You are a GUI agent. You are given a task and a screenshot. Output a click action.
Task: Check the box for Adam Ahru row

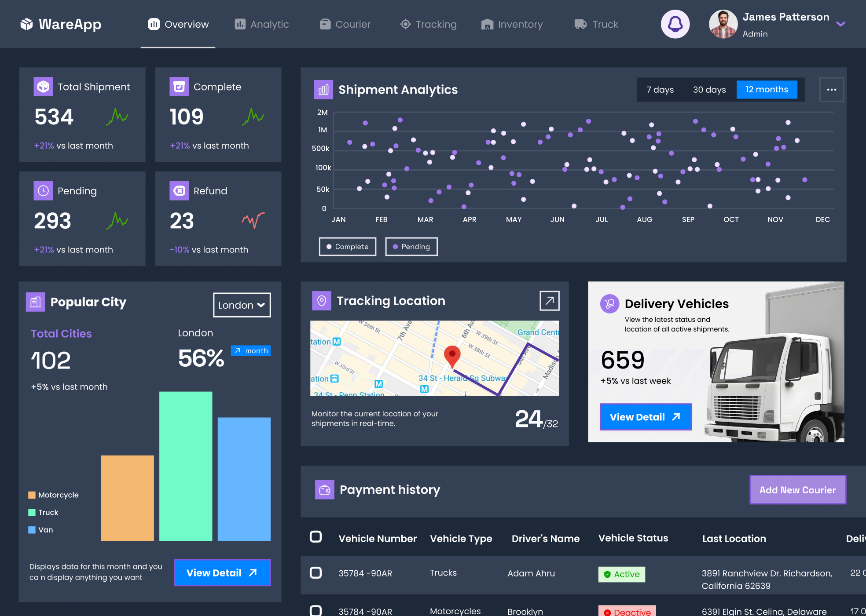pos(316,573)
